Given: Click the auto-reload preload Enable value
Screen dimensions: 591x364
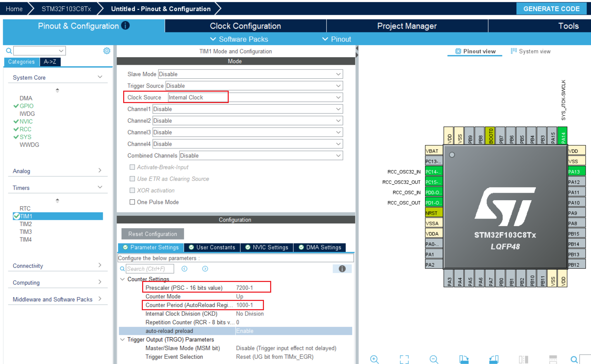Looking at the screenshot, I should coord(245,331).
